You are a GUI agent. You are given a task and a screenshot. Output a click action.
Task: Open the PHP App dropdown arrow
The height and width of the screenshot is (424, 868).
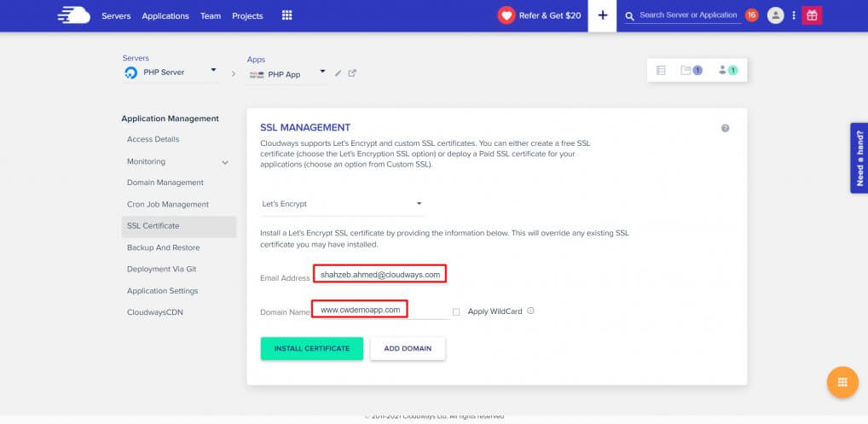coord(323,72)
